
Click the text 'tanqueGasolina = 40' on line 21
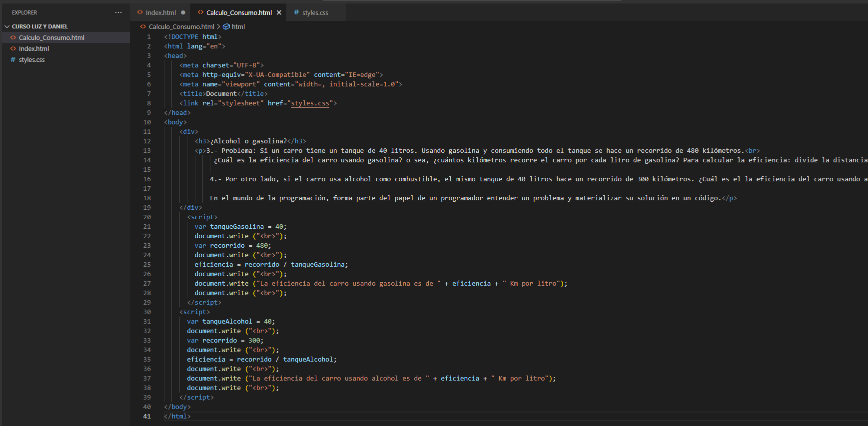(246, 227)
